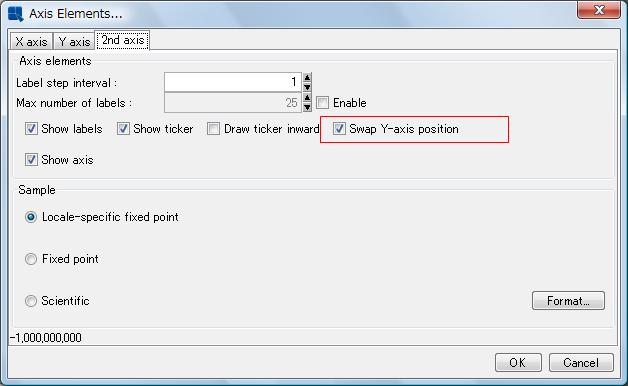Open the Format... dialog button
Image resolution: width=628 pixels, height=386 pixels.
[568, 301]
